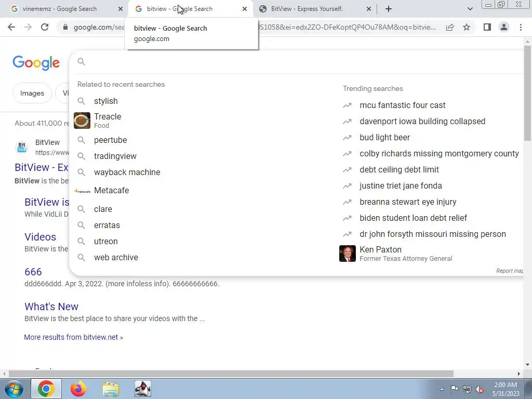532x399 pixels.
Task: Click the vertical scrollbar thumb
Action: (x=527, y=93)
